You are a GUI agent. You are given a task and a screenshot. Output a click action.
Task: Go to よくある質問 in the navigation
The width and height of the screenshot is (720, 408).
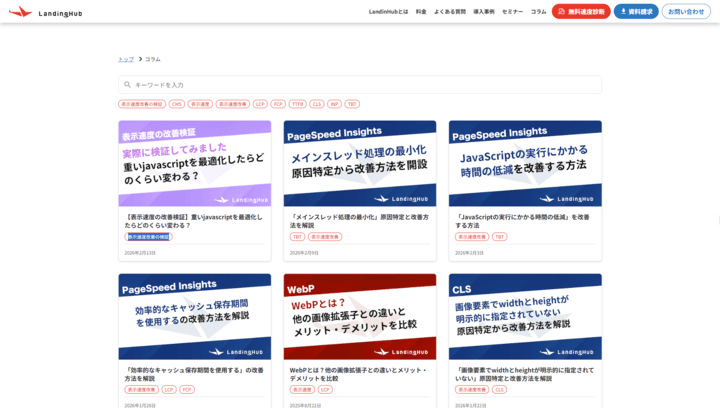pos(450,11)
